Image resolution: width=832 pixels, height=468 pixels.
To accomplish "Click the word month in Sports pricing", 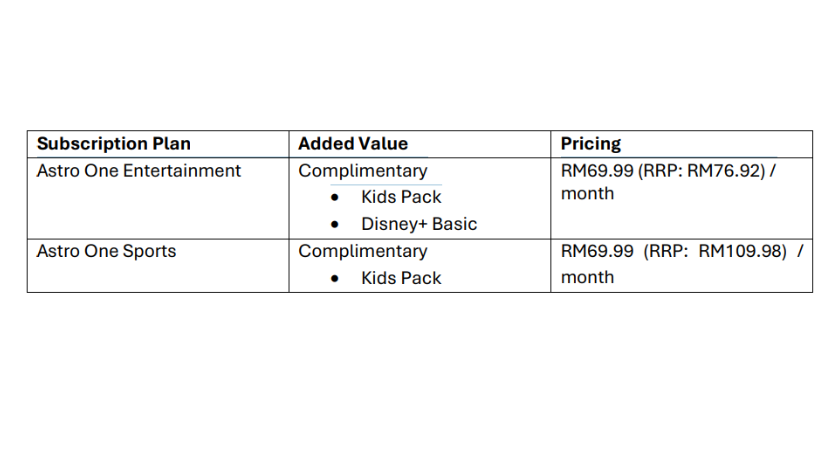I will [587, 277].
